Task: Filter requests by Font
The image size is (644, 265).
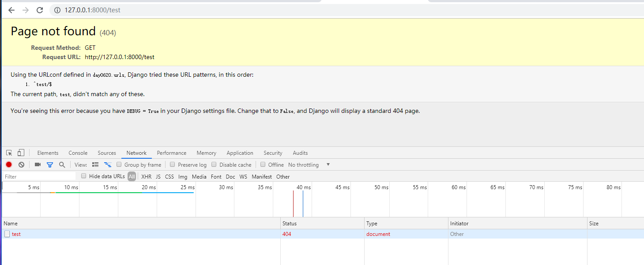Action: click(216, 176)
